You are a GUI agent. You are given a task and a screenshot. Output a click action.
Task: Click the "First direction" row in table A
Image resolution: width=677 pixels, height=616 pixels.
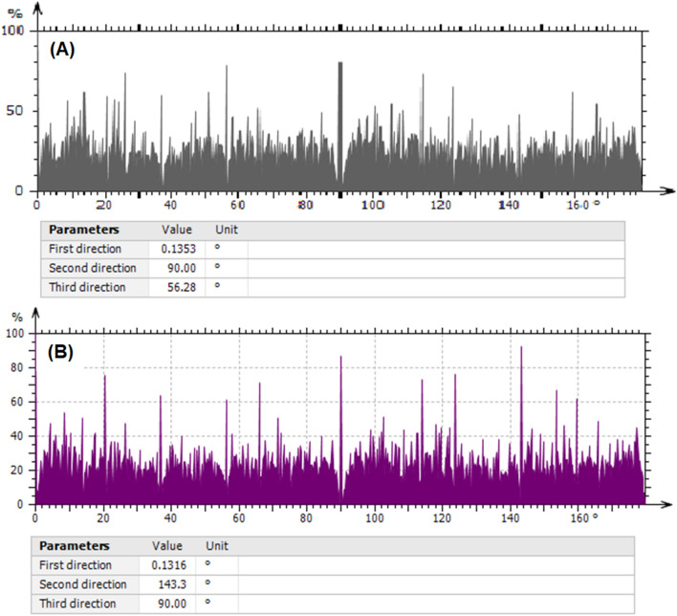click(333, 250)
